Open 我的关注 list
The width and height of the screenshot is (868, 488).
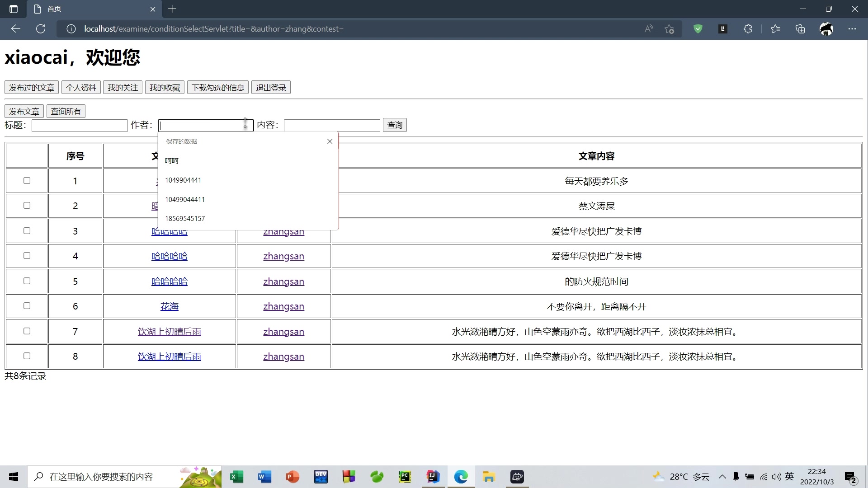pos(123,88)
